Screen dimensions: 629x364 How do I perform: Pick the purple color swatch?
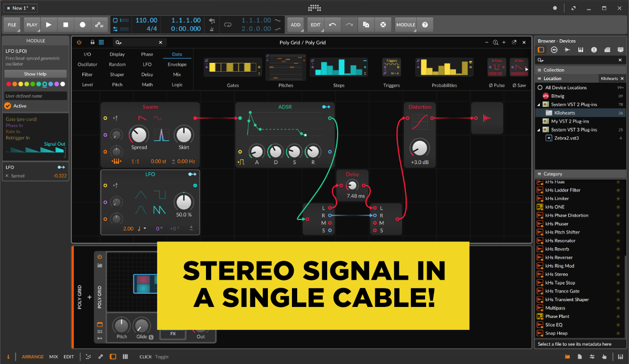coord(57,84)
